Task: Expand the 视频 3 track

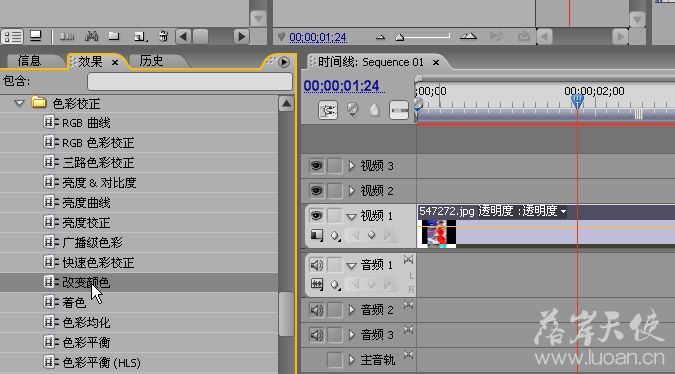Action: click(352, 166)
